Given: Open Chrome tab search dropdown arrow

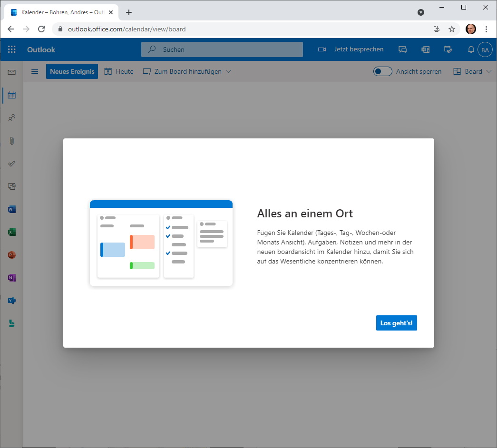Looking at the screenshot, I should pos(421,12).
